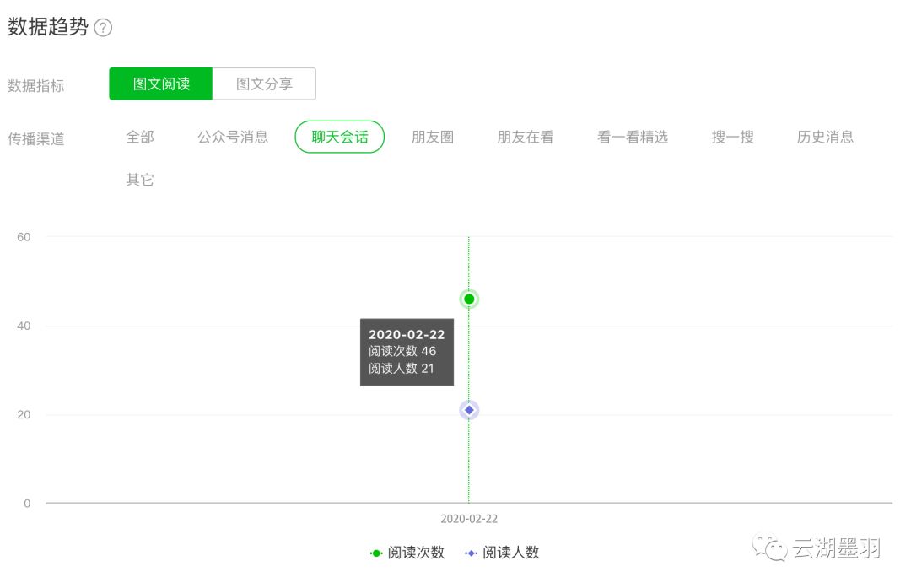Viewport: 911px width, 588px height.
Task: Open the 历史消息 filter option
Action: pyautogui.click(x=825, y=137)
